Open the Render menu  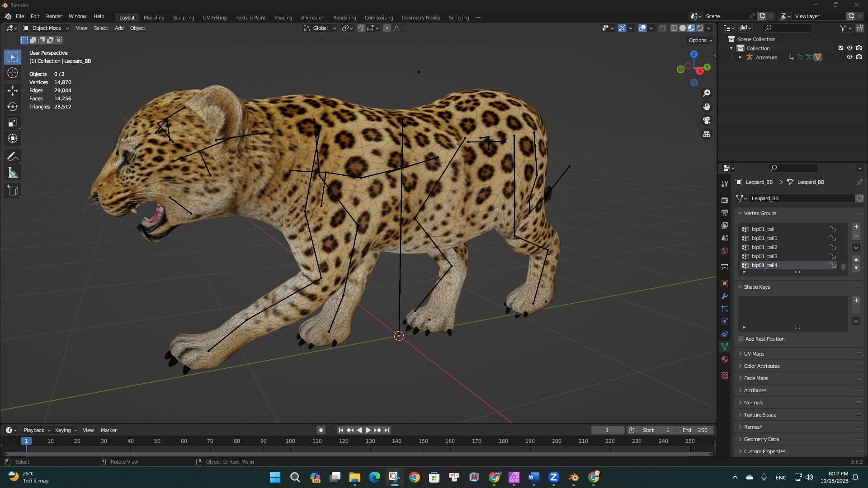coord(54,16)
